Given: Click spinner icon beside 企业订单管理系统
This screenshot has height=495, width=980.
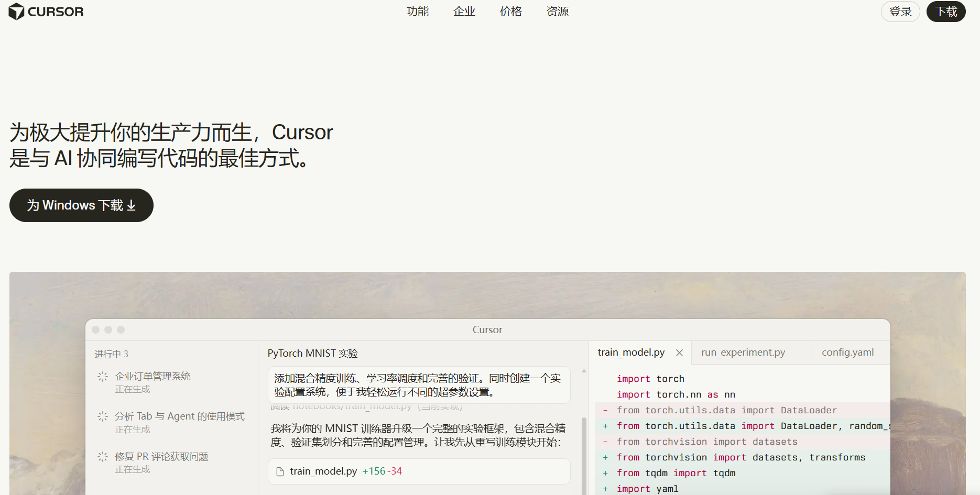Looking at the screenshot, I should coord(103,377).
